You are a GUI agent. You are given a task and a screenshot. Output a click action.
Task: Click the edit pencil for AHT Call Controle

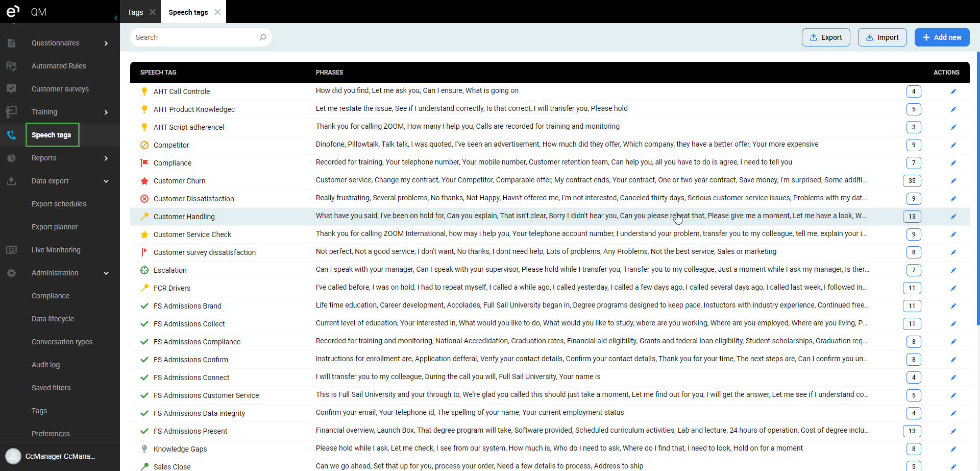coord(953,91)
